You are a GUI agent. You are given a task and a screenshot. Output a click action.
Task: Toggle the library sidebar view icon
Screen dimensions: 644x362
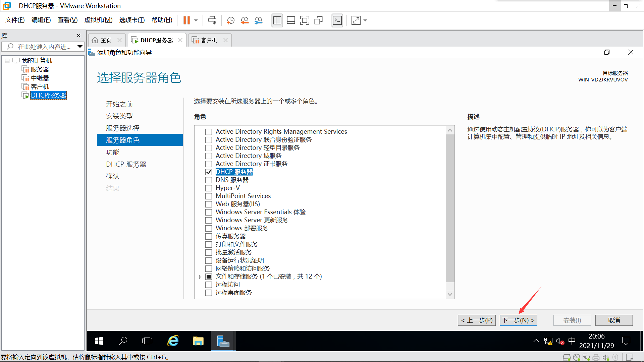click(277, 20)
